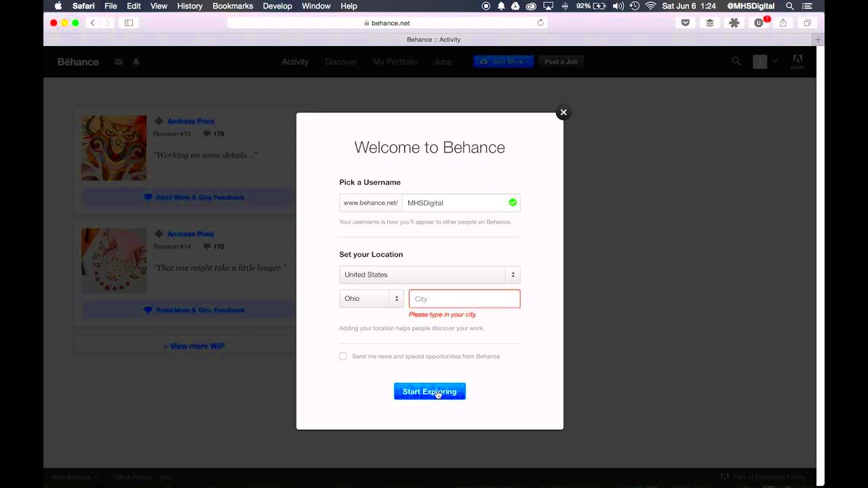Open the Bookmarks menu
Viewport: 868px width, 488px height.
click(233, 6)
